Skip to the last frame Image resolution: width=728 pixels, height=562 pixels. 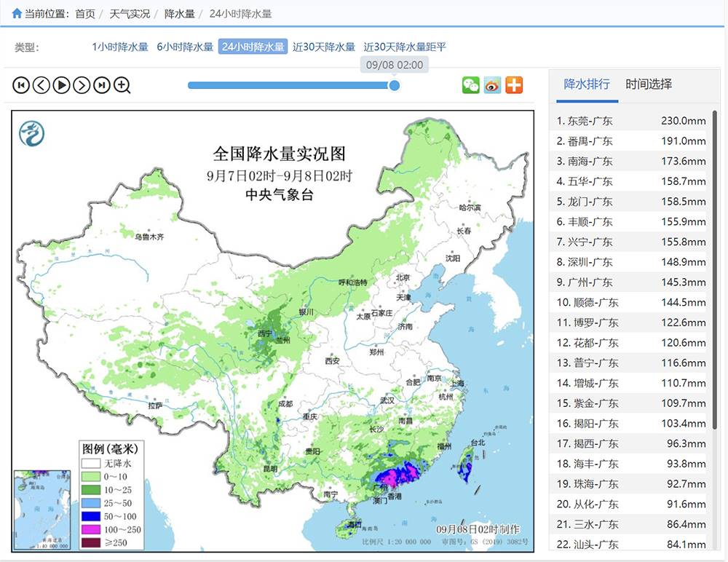[102, 85]
